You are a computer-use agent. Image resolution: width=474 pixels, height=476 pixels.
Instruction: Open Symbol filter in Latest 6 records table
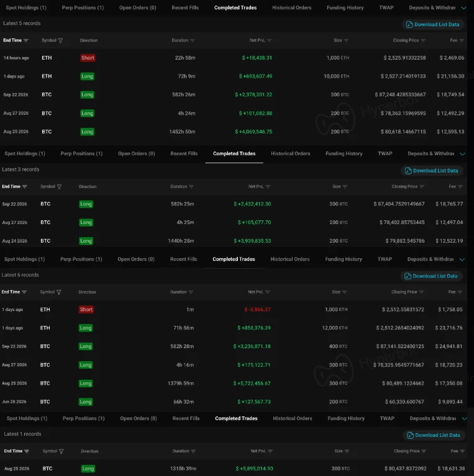58,292
